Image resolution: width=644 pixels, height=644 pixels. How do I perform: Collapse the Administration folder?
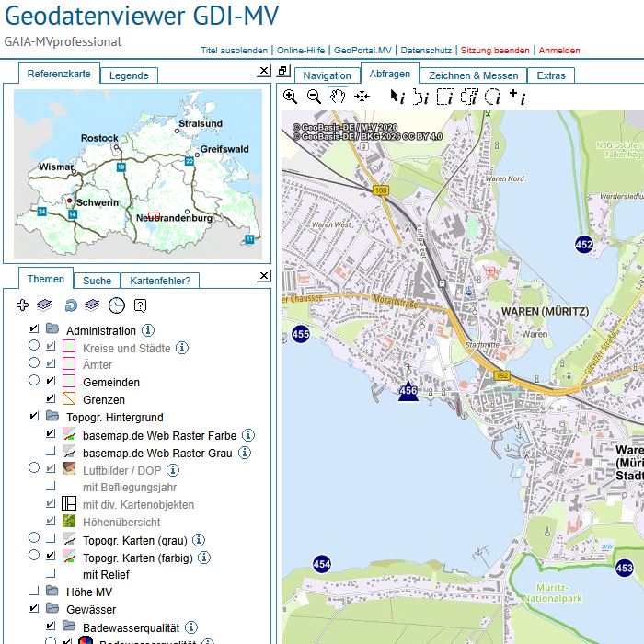tap(52, 328)
